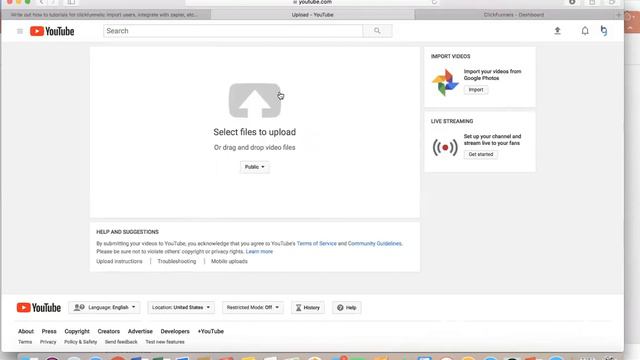The image size is (640, 360).
Task: Click Select files to upload text
Action: pos(255,132)
